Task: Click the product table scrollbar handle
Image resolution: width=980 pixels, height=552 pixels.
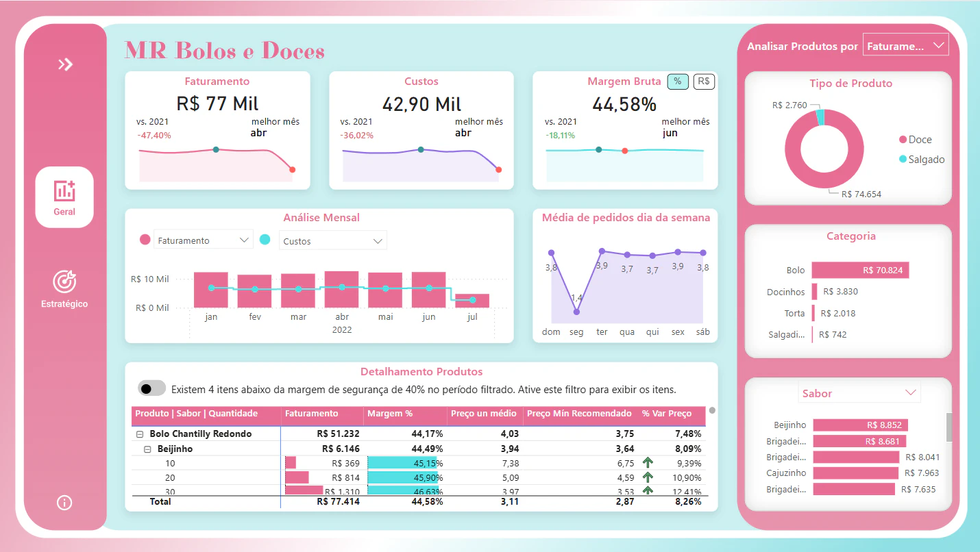Action: point(712,411)
